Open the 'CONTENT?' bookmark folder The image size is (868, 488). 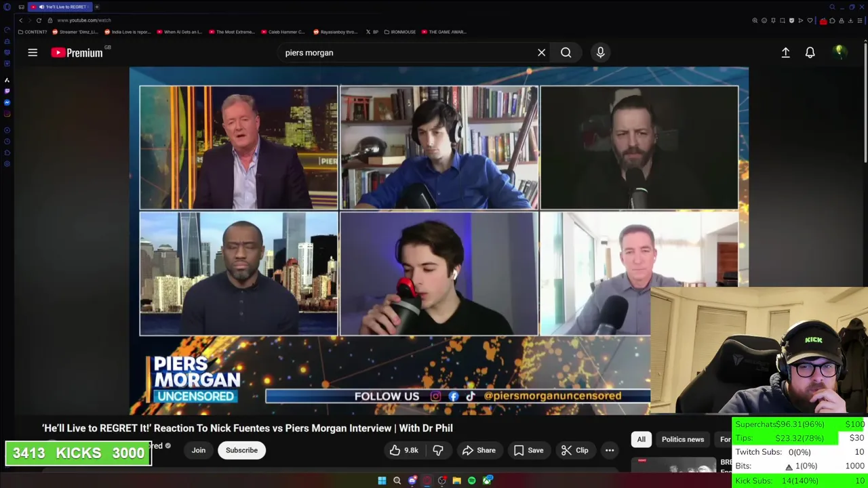pos(33,32)
